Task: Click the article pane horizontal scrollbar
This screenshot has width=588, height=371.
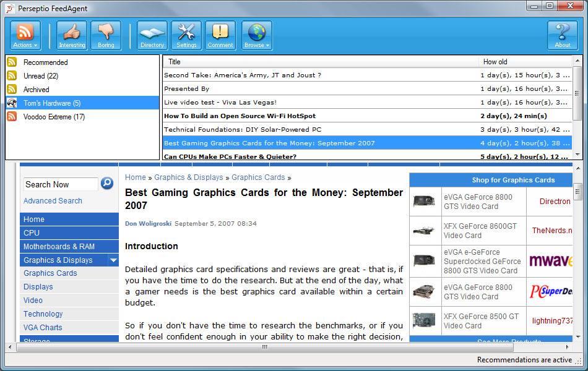Action: [265, 347]
